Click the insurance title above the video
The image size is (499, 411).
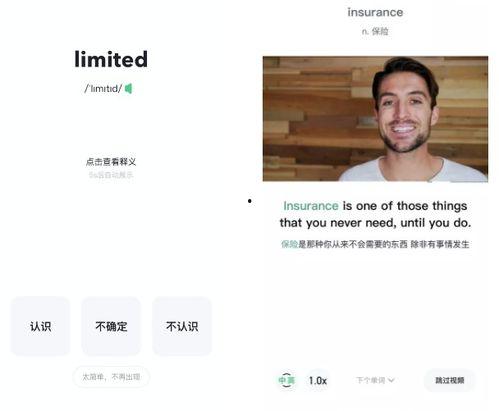click(x=375, y=12)
